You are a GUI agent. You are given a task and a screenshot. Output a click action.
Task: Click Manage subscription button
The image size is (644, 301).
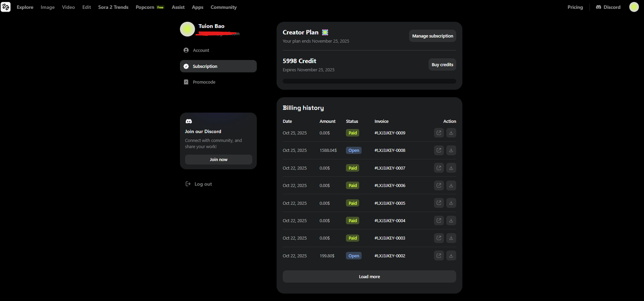pos(432,36)
